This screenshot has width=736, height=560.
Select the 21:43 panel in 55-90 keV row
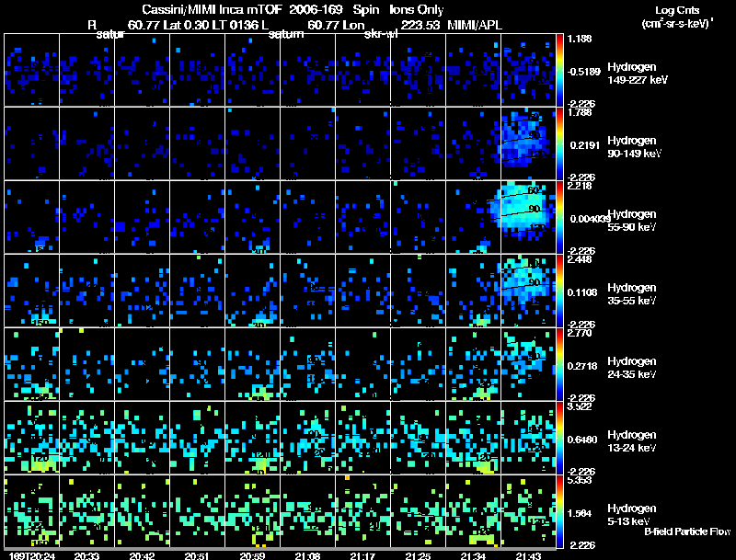click(x=527, y=217)
